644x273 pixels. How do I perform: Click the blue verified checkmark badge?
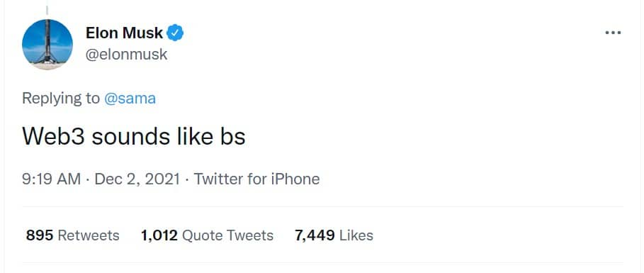click(176, 33)
